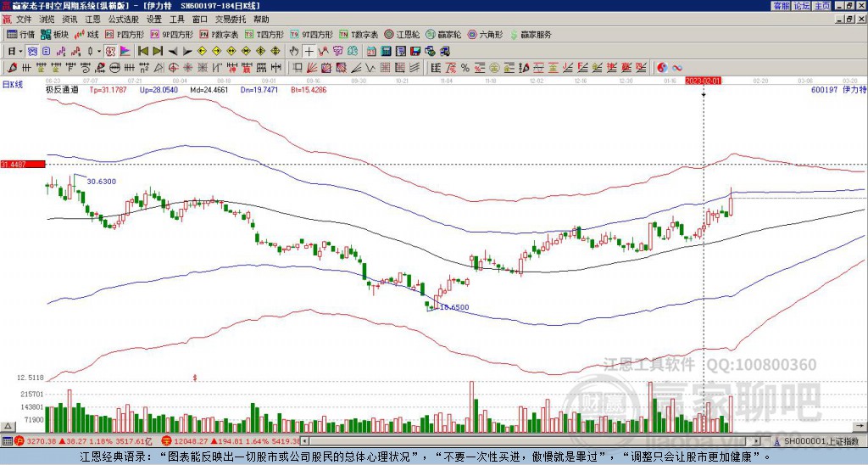The image size is (868, 465).
Task: Click the 日K线 label
Action: 13,84
